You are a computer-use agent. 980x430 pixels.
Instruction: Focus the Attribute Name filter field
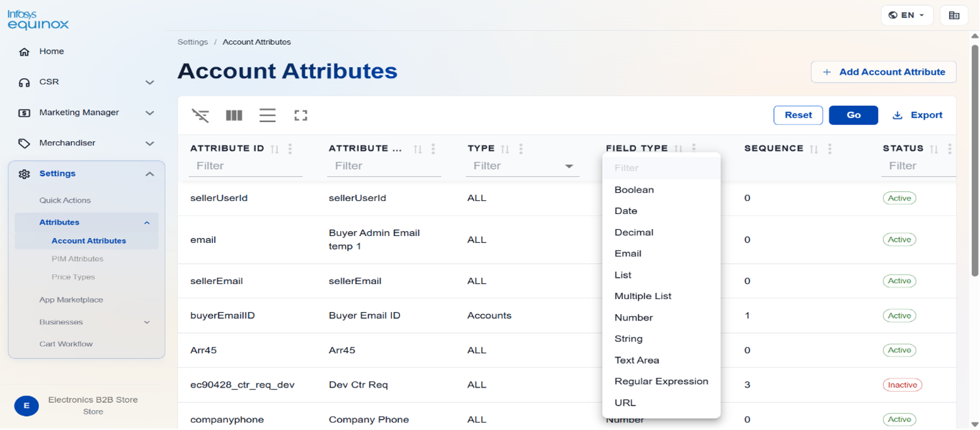coord(384,166)
